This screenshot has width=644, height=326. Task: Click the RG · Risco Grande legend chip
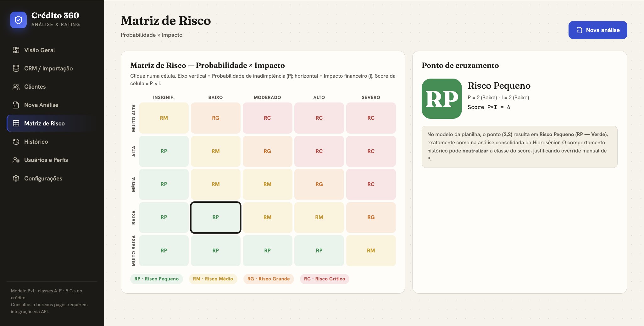(269, 279)
